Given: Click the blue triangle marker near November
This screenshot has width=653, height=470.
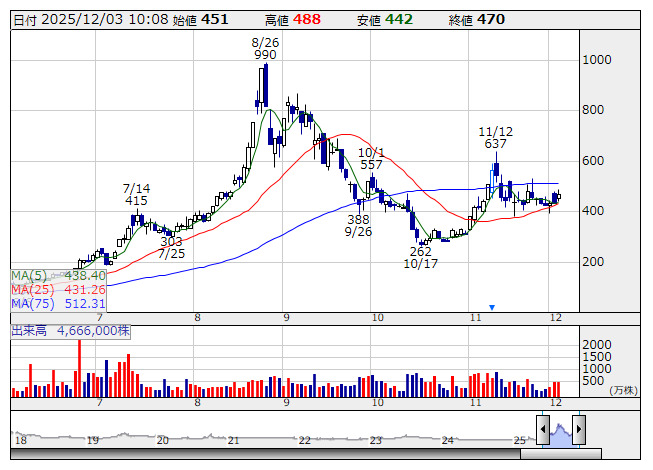Looking at the screenshot, I should click(492, 307).
